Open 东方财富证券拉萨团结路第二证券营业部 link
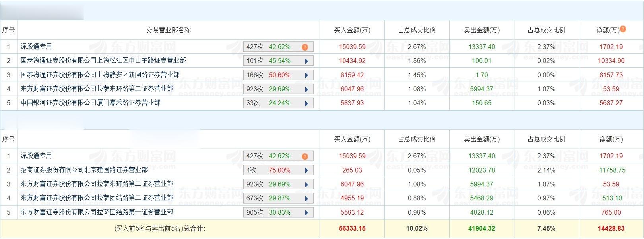This screenshot has width=644, height=239. pyautogui.click(x=97, y=198)
